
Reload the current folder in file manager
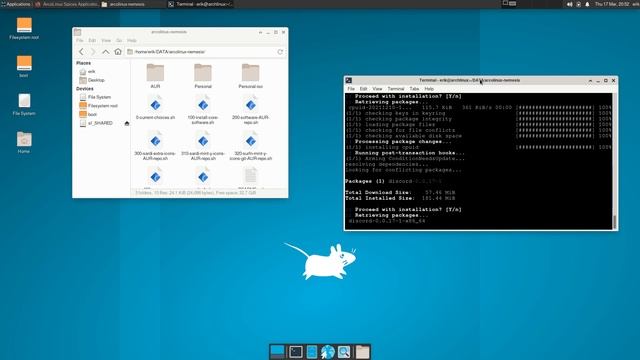click(280, 52)
